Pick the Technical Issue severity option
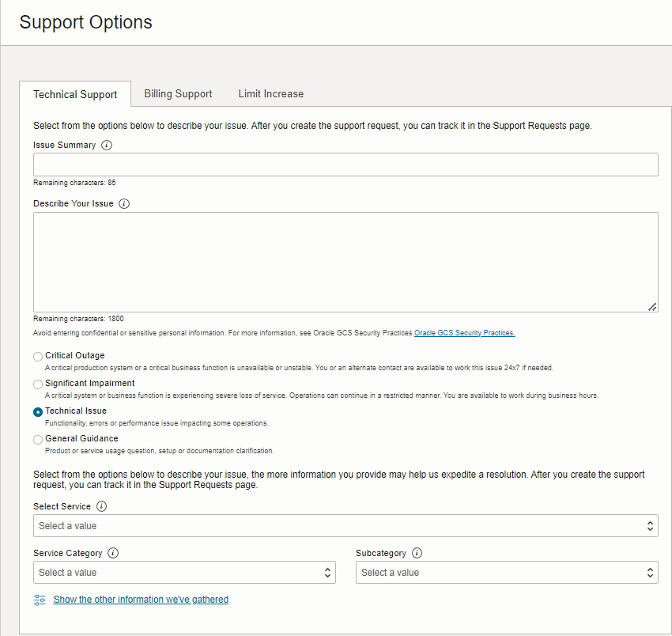 [x=38, y=412]
